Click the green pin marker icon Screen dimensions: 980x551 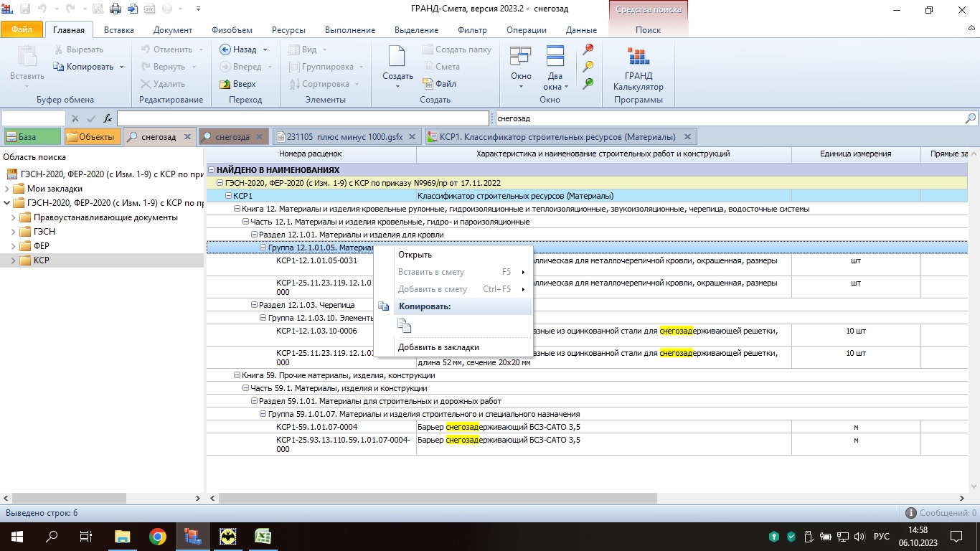[588, 83]
